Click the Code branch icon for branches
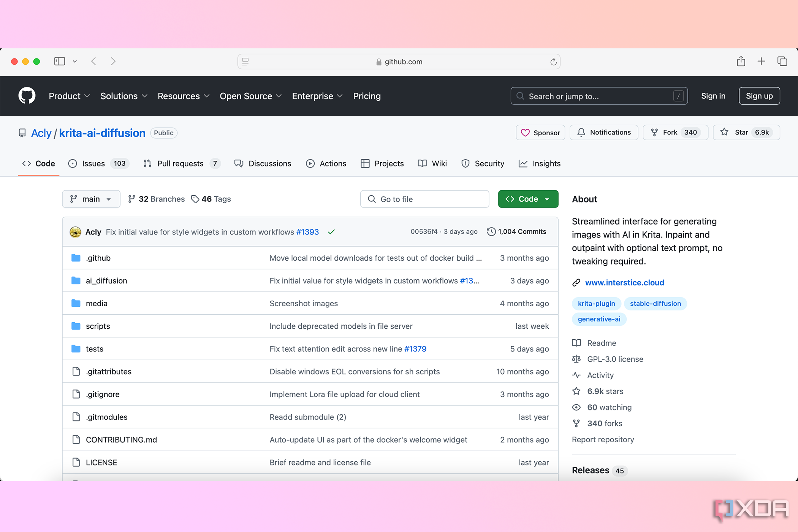 click(x=131, y=199)
